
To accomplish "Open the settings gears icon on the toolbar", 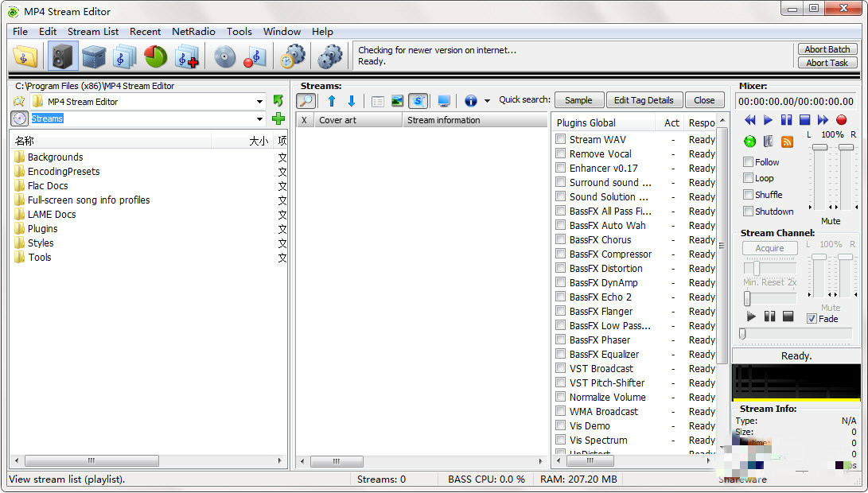I will [x=329, y=56].
